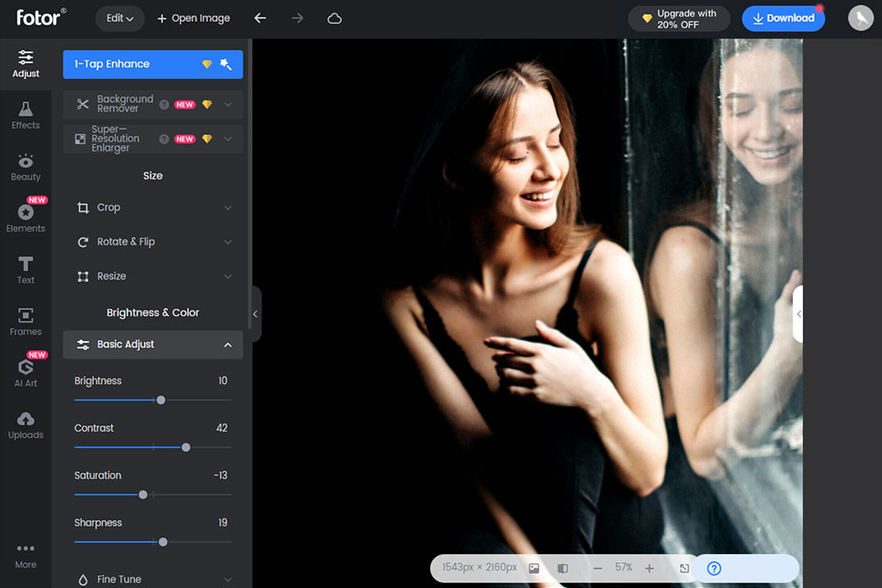Open the user profile avatar
The height and width of the screenshot is (588, 882).
860,18
